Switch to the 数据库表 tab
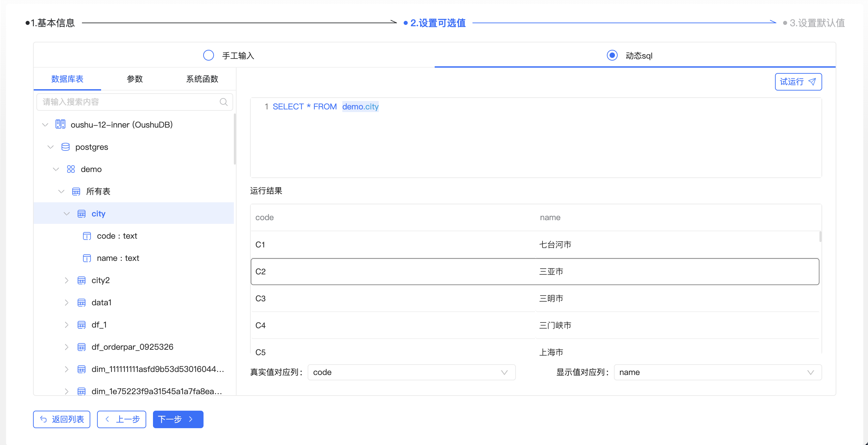868x445 pixels. tap(67, 79)
